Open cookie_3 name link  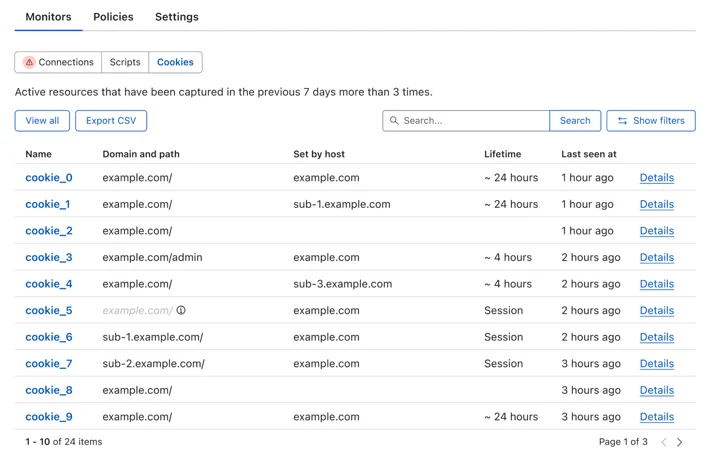tap(49, 257)
